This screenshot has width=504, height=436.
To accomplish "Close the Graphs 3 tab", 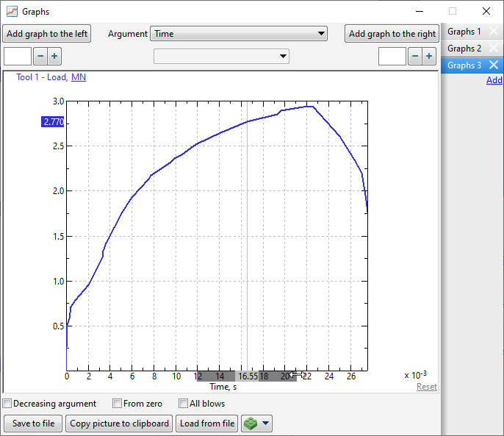I will pos(494,65).
